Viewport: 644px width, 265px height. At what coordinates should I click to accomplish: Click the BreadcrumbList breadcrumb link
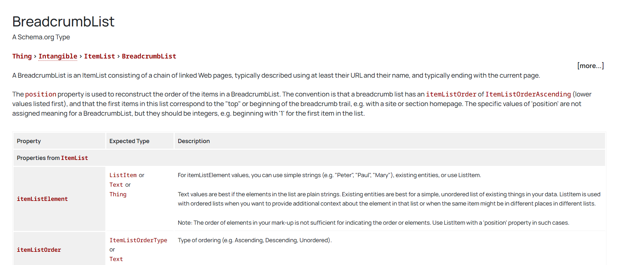[x=149, y=57]
